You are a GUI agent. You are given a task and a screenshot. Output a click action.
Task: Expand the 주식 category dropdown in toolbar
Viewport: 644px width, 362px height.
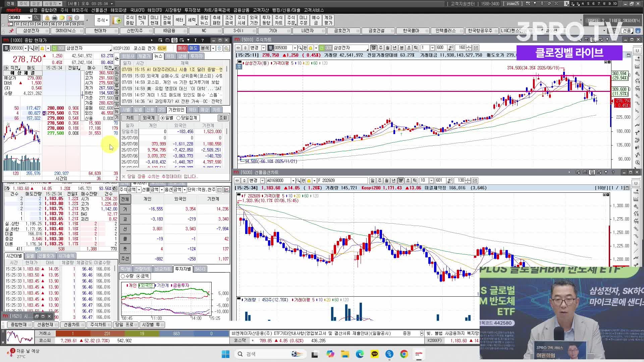tap(102, 20)
